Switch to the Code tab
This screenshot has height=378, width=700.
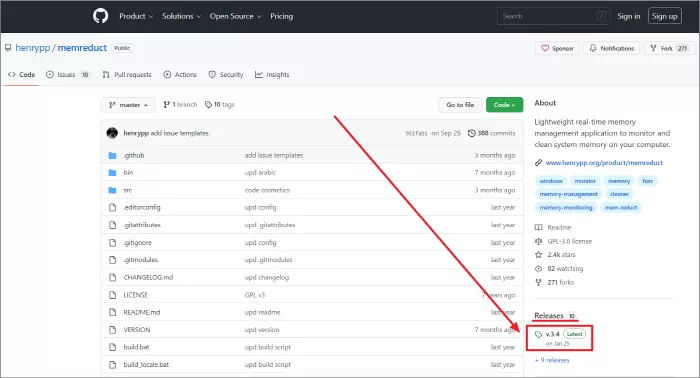[21, 75]
